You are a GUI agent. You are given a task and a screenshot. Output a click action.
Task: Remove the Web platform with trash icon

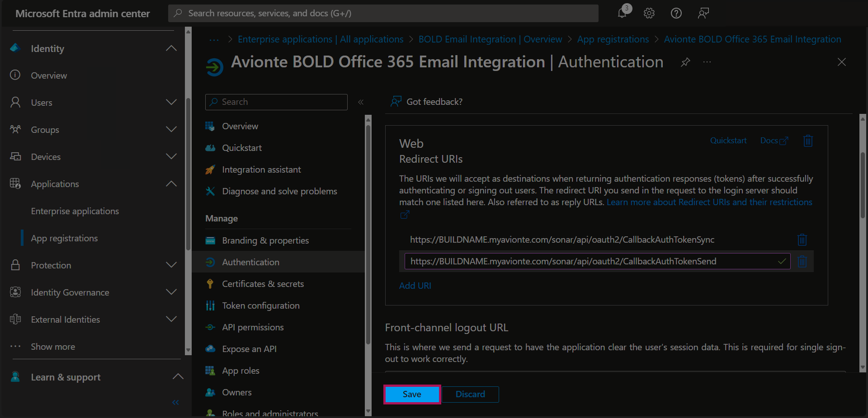[x=808, y=141]
